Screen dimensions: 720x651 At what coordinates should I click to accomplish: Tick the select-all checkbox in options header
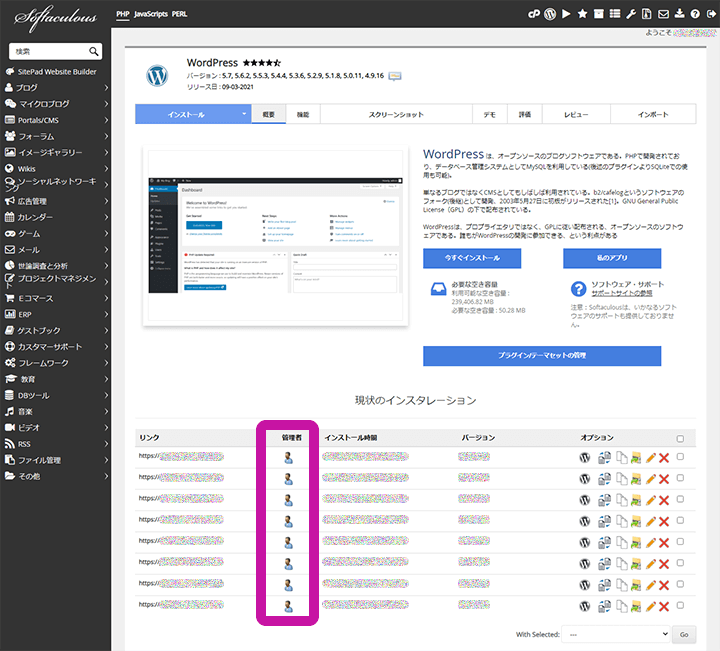pyautogui.click(x=681, y=438)
